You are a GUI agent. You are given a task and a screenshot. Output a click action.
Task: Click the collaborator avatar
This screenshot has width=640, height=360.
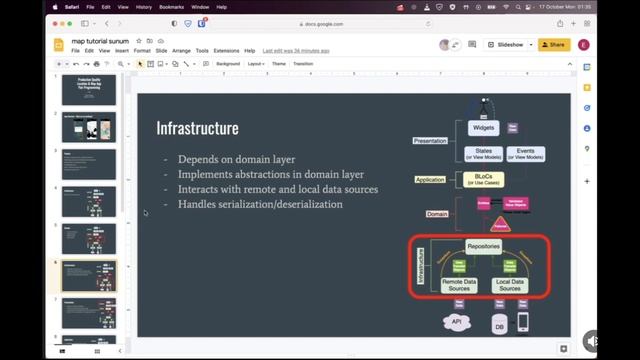click(x=444, y=45)
